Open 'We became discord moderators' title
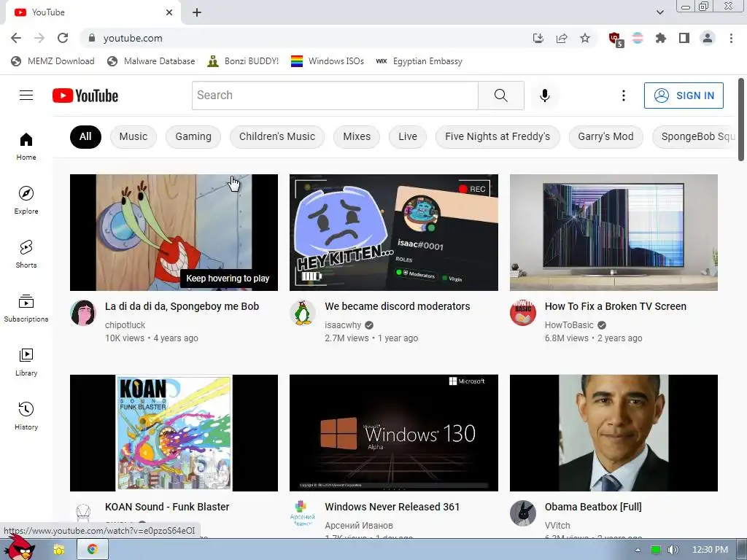747x560 pixels. [398, 306]
